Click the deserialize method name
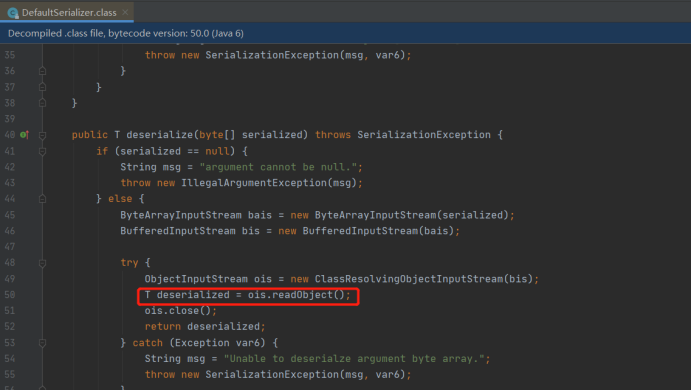Image resolution: width=692 pixels, height=390 pixels. pos(159,135)
